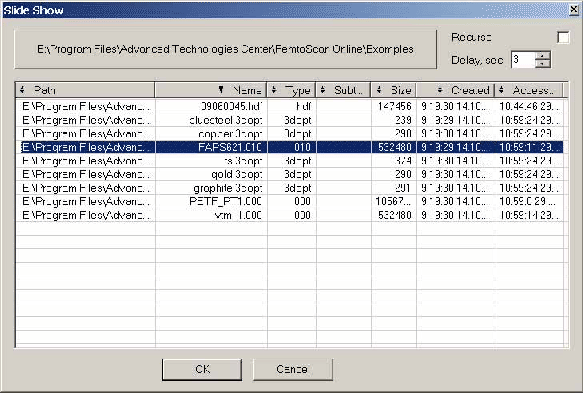The height and width of the screenshot is (393, 583).
Task: Enable the Recurse checkbox
Action: point(563,38)
